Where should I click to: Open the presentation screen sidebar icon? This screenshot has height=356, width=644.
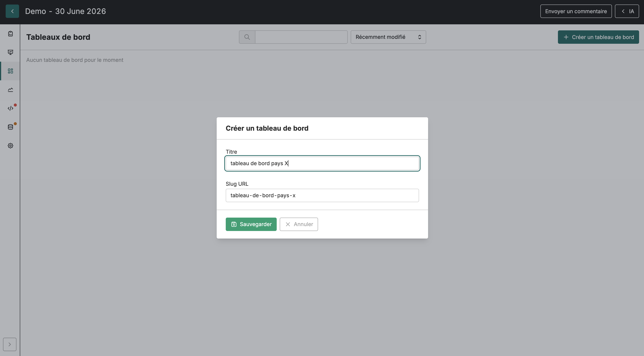10,52
